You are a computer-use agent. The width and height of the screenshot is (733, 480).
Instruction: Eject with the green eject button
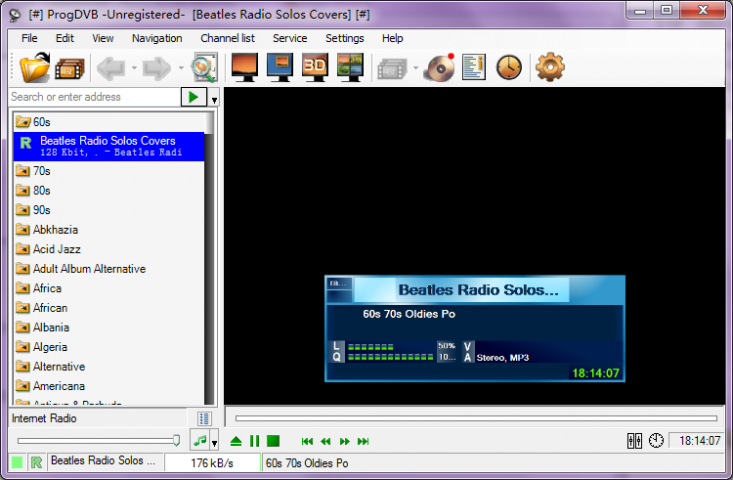pos(236,441)
